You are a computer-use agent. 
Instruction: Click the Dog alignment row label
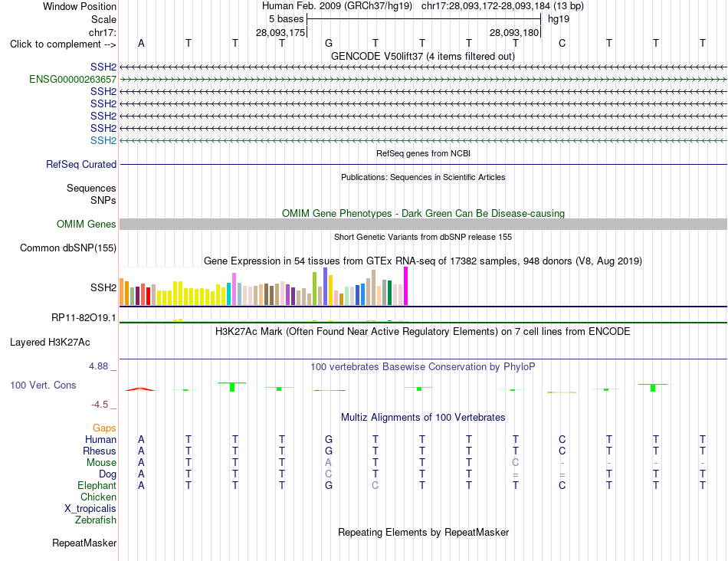pyautogui.click(x=107, y=474)
